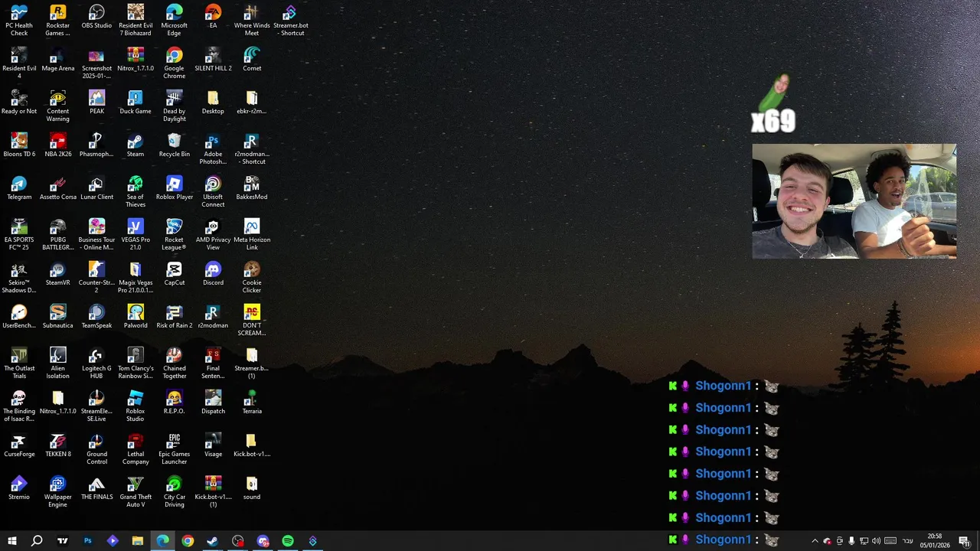Select Mage Arena desktop icon
Viewport: 980px width, 551px height.
point(57,59)
